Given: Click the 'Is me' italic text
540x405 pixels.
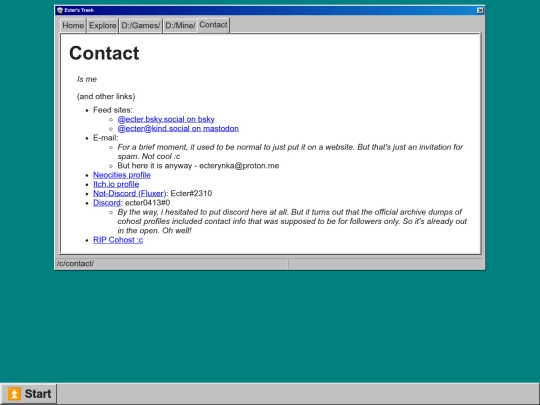Looking at the screenshot, I should (x=87, y=79).
